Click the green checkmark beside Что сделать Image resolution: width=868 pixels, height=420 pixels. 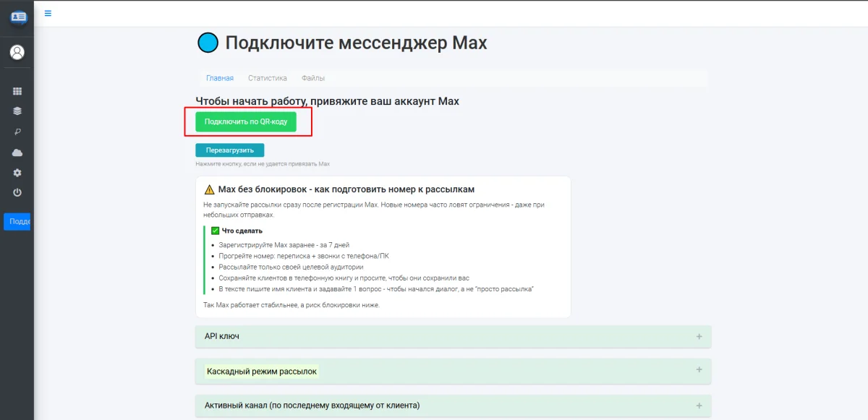pyautogui.click(x=215, y=231)
